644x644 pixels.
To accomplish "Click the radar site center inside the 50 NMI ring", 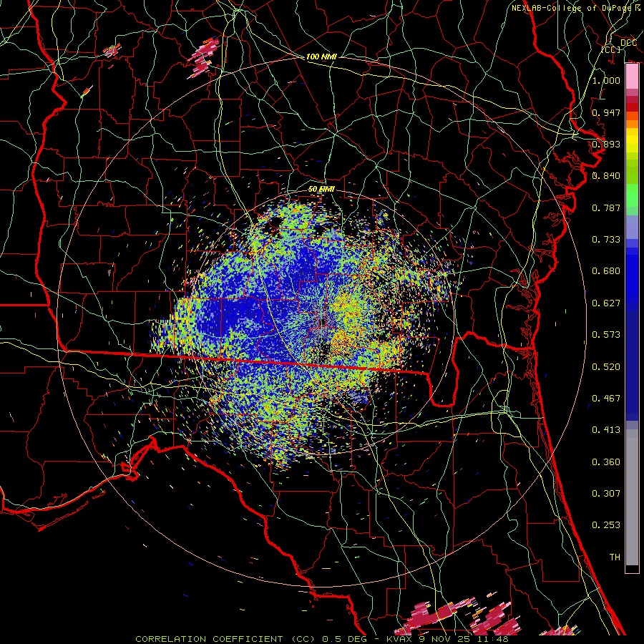I will [x=321, y=321].
